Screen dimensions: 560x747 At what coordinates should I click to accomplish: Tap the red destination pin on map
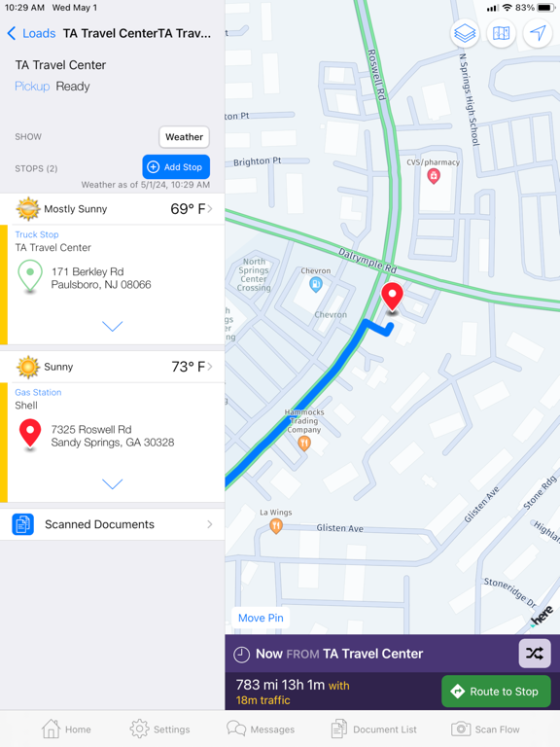click(393, 298)
